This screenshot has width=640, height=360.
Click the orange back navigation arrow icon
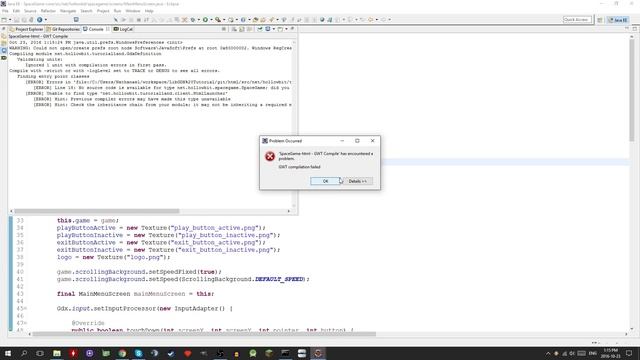tap(371, 20)
